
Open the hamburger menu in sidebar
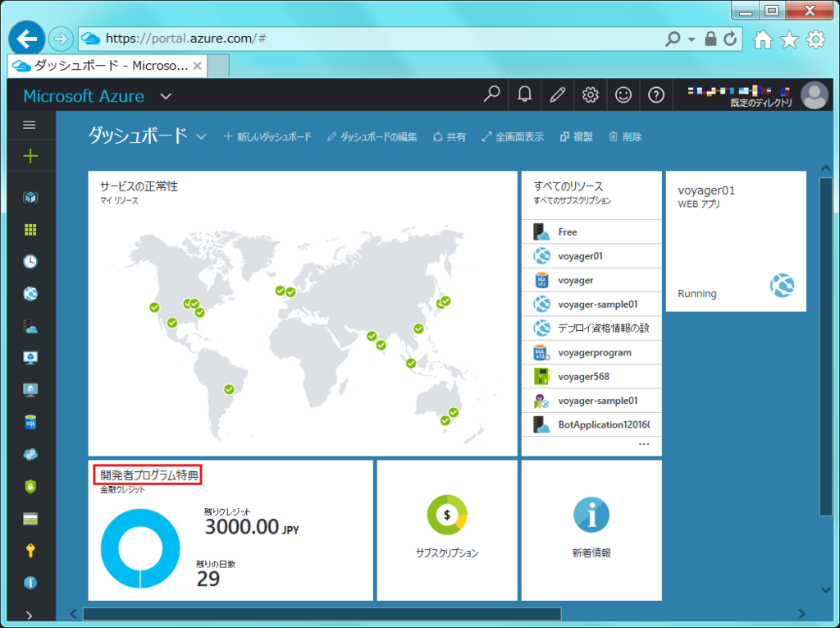pyautogui.click(x=30, y=125)
